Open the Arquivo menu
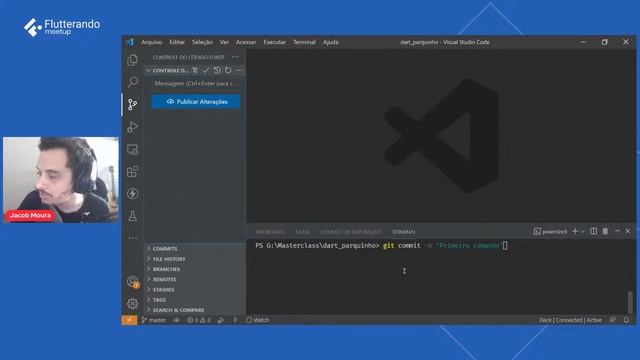640x360 pixels. 151,42
